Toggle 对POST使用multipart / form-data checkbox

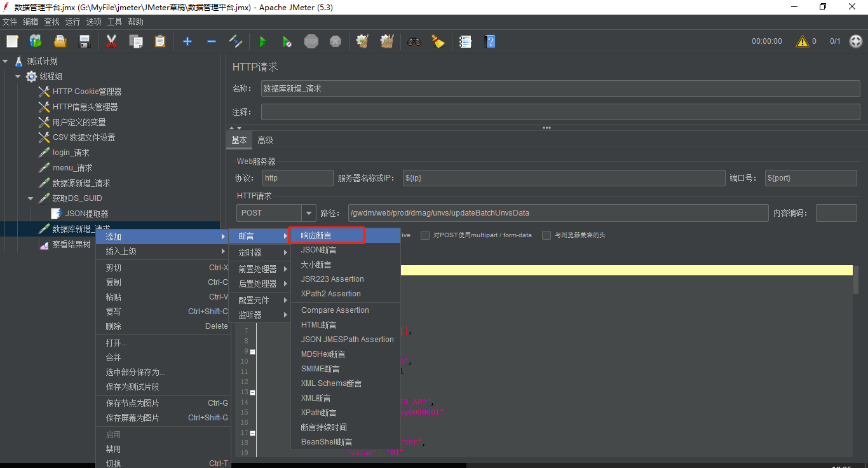(x=426, y=235)
